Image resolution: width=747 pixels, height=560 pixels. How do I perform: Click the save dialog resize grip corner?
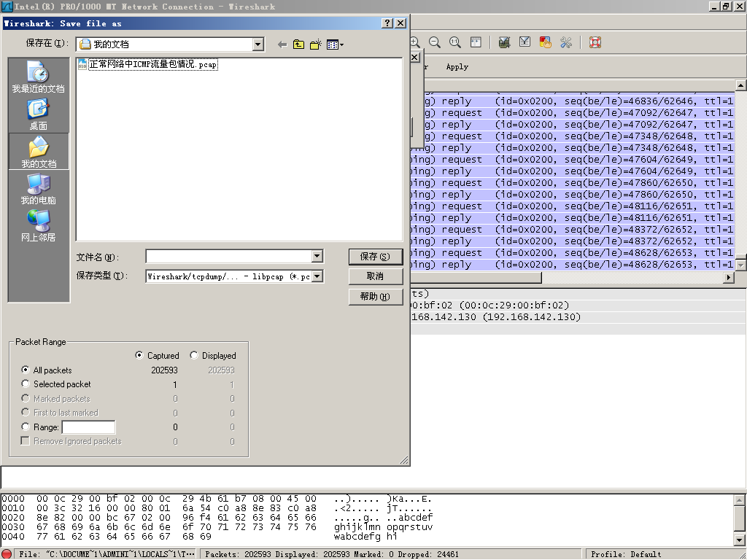(404, 460)
